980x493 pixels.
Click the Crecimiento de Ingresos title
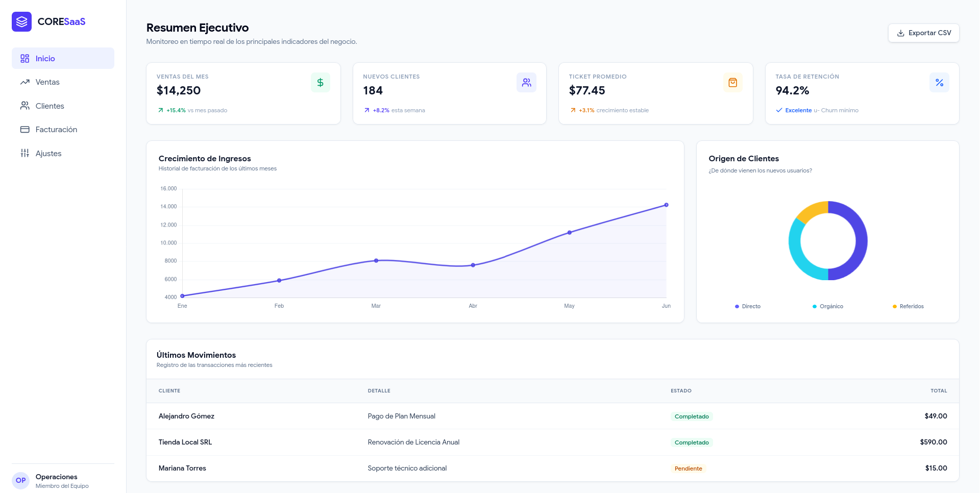pyautogui.click(x=205, y=159)
